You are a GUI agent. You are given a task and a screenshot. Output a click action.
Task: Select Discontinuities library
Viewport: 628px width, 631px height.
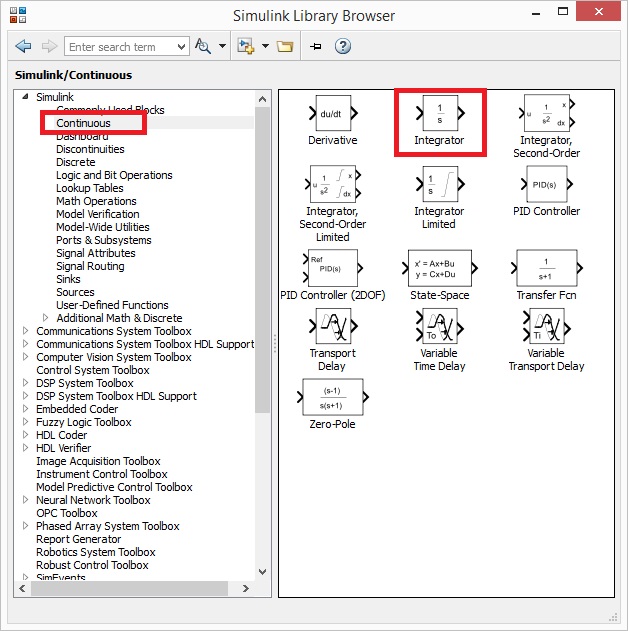91,149
